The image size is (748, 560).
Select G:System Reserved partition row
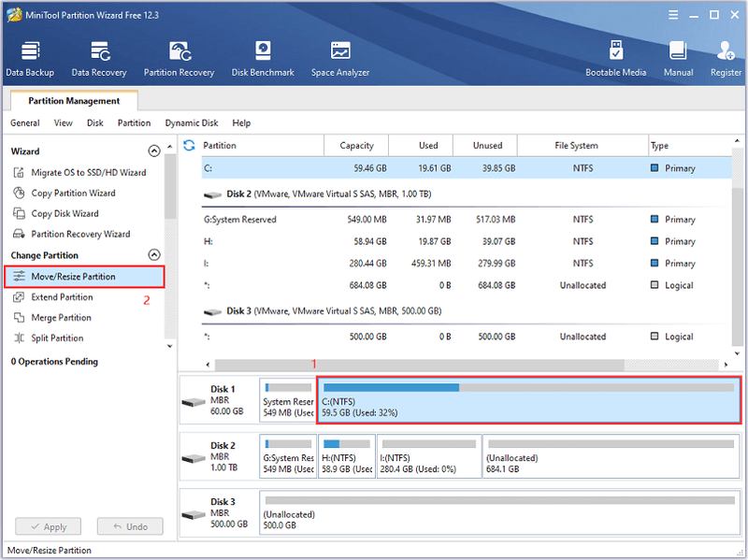[467, 220]
